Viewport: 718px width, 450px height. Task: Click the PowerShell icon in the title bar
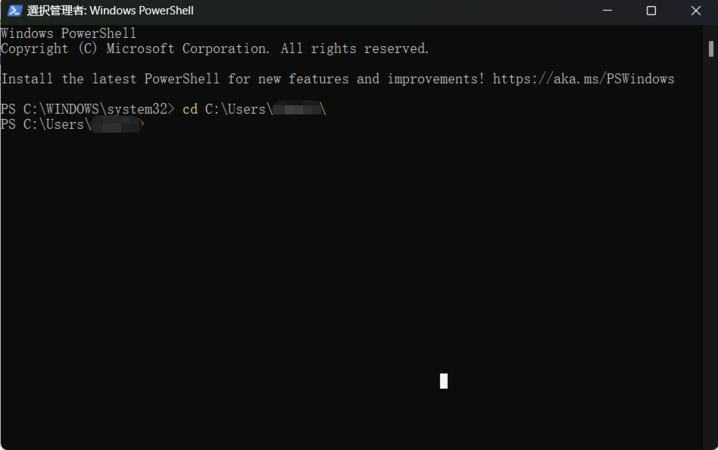pyautogui.click(x=14, y=11)
